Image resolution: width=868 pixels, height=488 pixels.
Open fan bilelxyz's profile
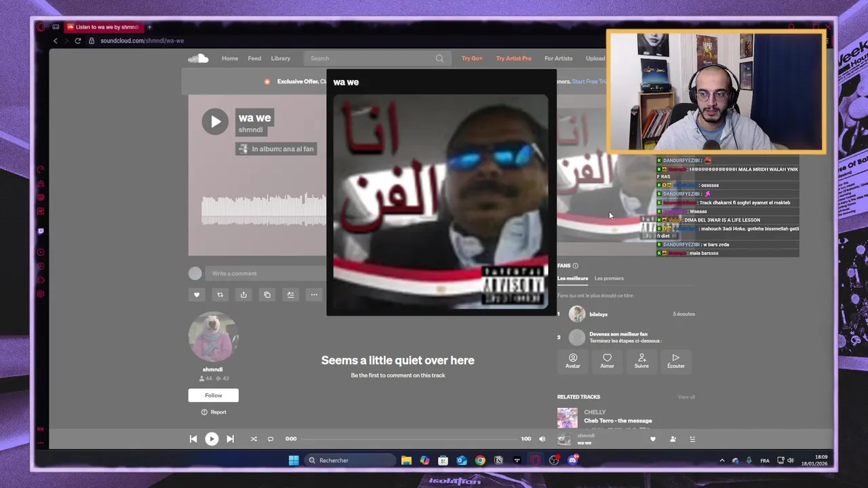tap(598, 314)
